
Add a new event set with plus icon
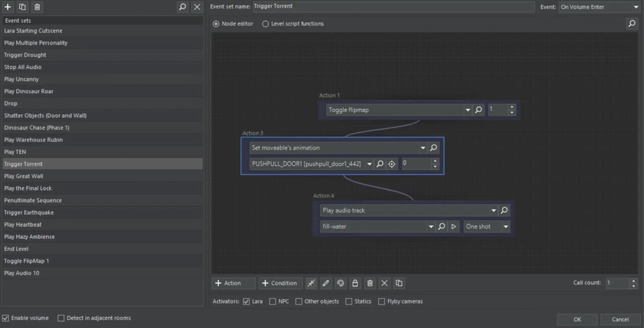pos(8,7)
